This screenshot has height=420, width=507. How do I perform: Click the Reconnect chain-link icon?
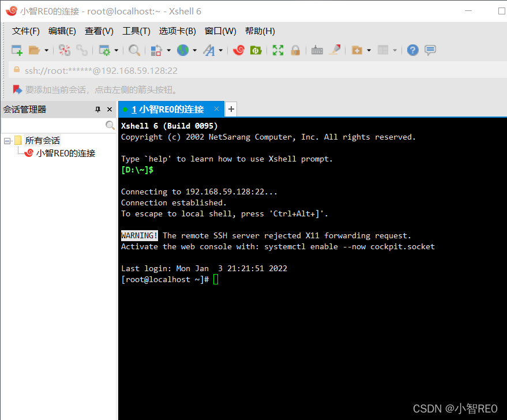pos(82,50)
